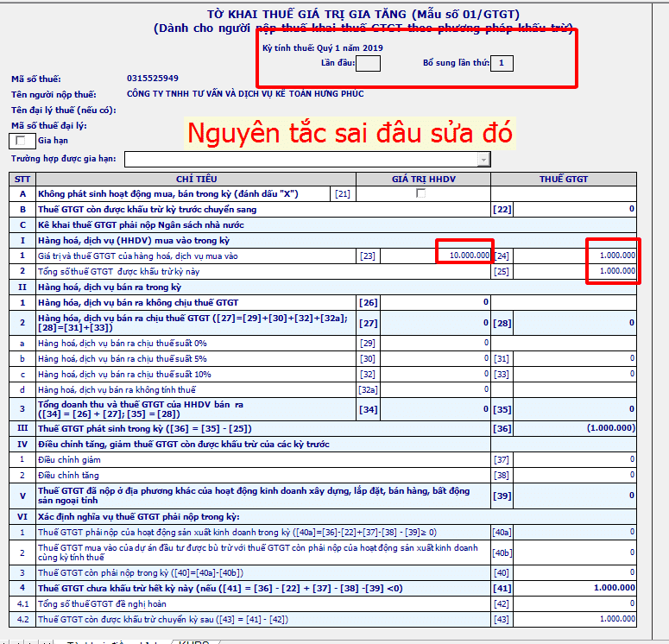Select the [22] carried-forward VAT value cell

(x=574, y=209)
